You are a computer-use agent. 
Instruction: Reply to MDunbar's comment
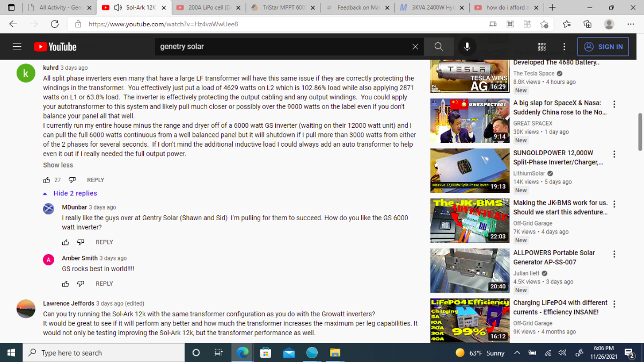pyautogui.click(x=104, y=242)
